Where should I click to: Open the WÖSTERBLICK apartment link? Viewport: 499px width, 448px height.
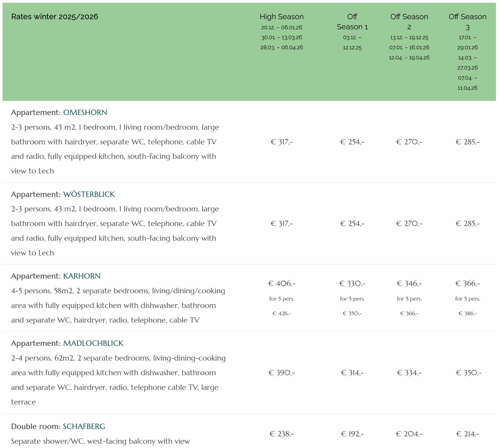tap(89, 194)
